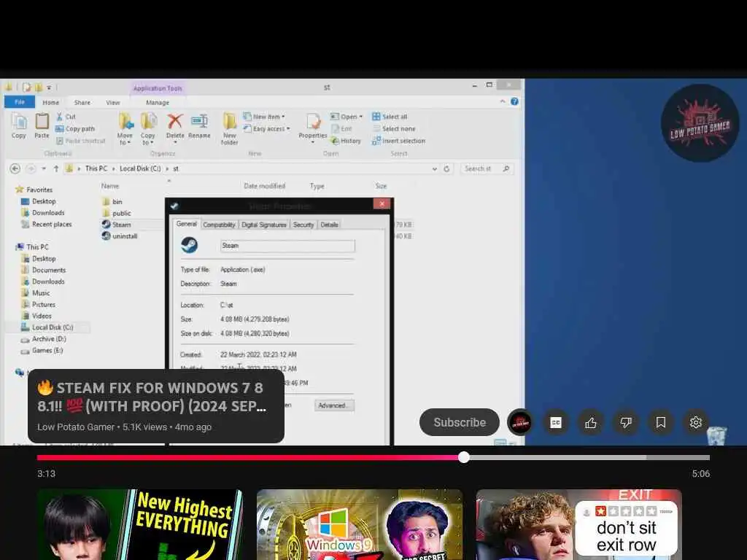Open the Easy access dropdown

(x=267, y=128)
